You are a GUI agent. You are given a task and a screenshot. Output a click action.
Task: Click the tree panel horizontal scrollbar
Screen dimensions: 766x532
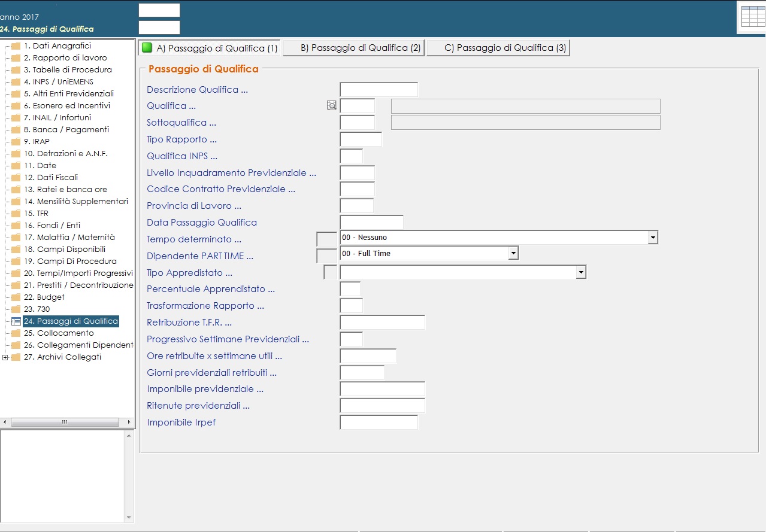(x=64, y=422)
